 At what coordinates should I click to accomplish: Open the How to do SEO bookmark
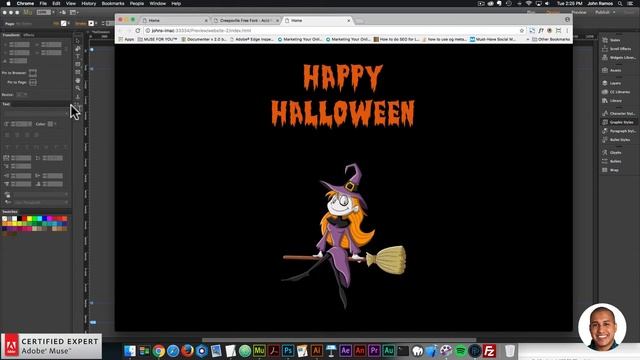tap(396, 39)
